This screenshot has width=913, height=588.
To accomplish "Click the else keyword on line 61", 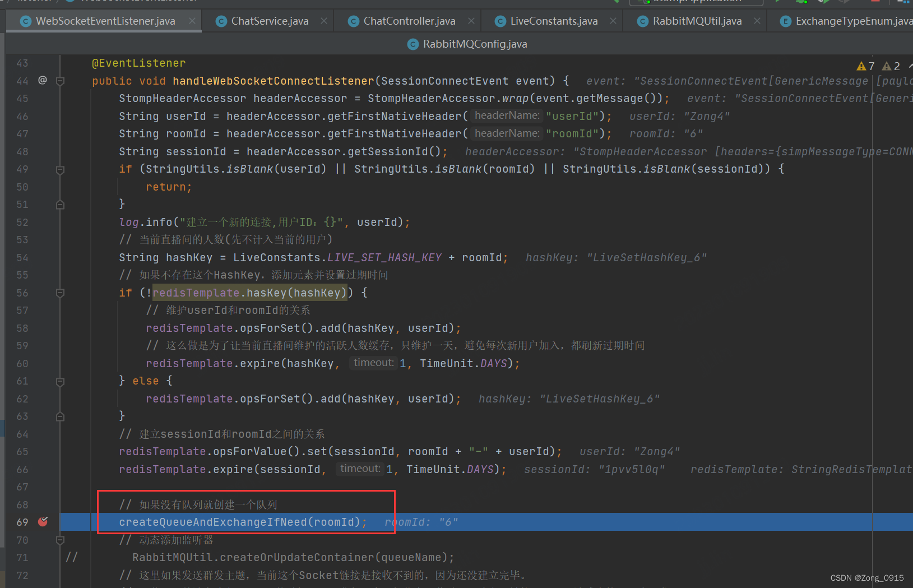I will 146,381.
